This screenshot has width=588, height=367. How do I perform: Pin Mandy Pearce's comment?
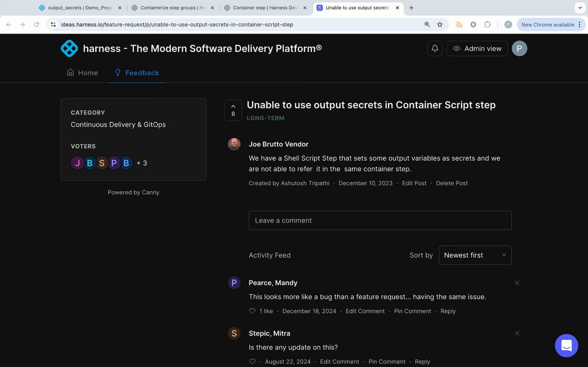pos(413,311)
